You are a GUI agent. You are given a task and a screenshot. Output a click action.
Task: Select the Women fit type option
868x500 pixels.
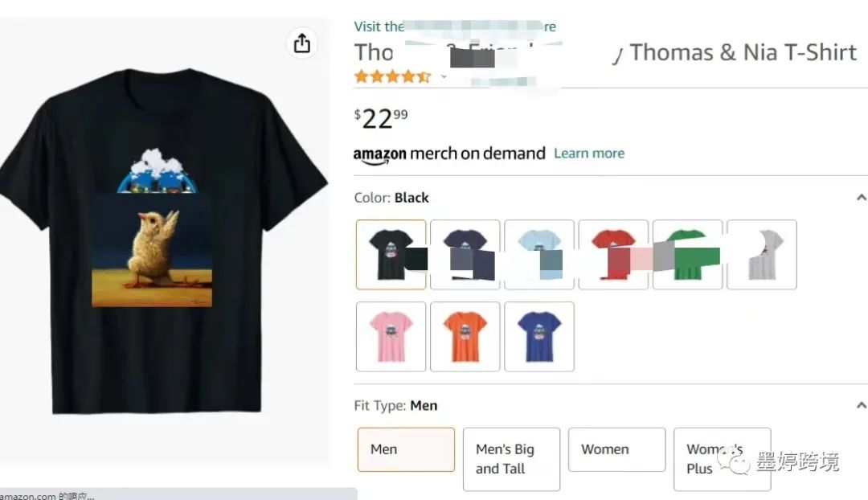coord(616,449)
